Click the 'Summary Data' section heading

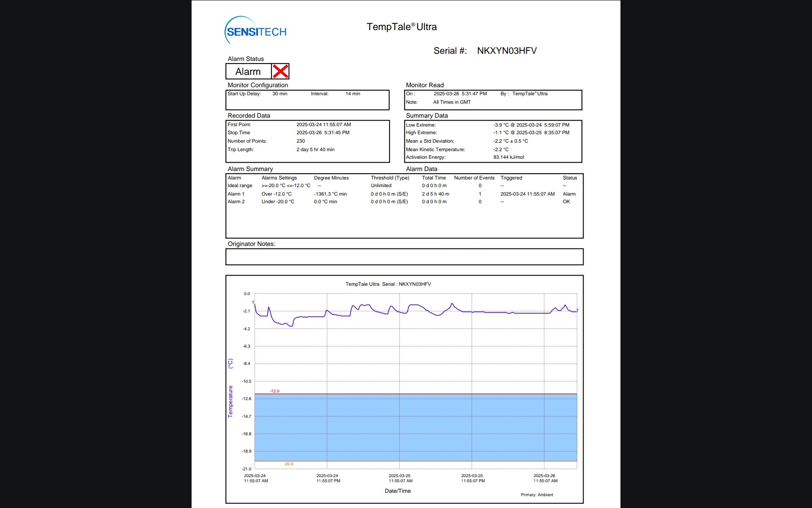(x=427, y=116)
